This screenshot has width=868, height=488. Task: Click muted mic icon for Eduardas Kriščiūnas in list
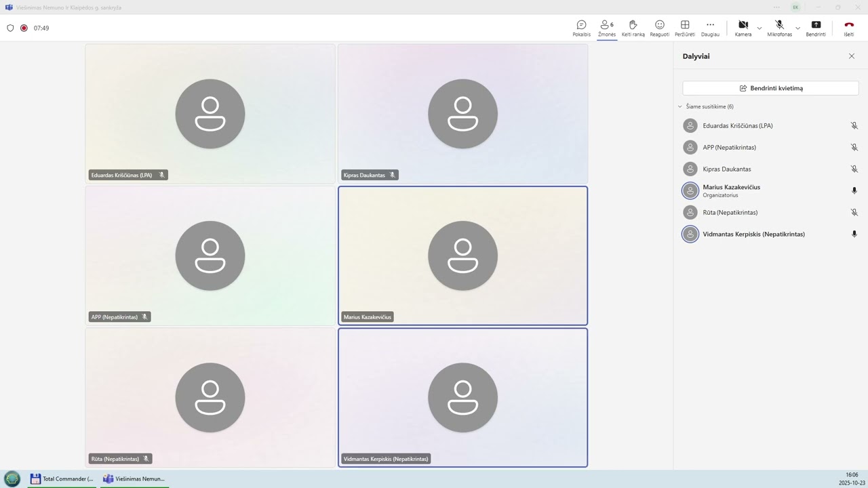coord(854,125)
